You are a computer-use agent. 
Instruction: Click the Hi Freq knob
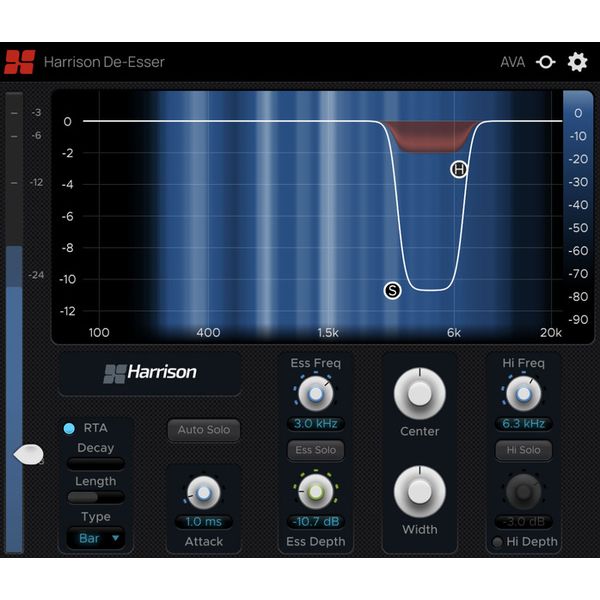click(523, 394)
